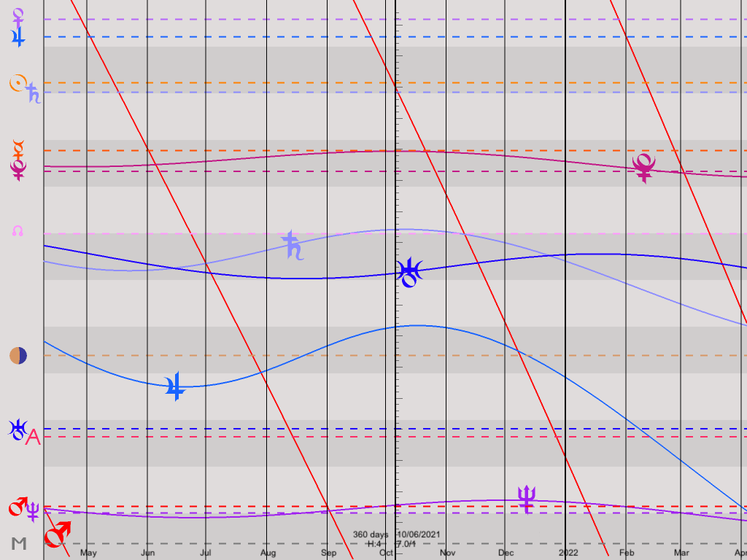Select the 'H:4' harmonic label
This screenshot has width=747, height=560.
pyautogui.click(x=374, y=544)
